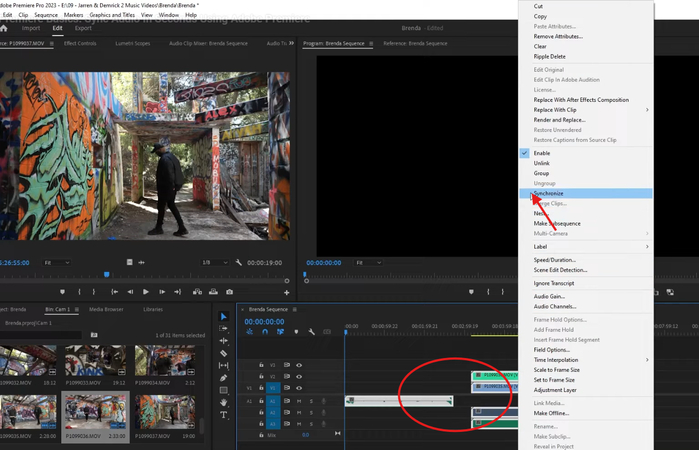Screen dimensions: 699x450
Task: Step forward one frame in Source monitor
Action: (162, 292)
